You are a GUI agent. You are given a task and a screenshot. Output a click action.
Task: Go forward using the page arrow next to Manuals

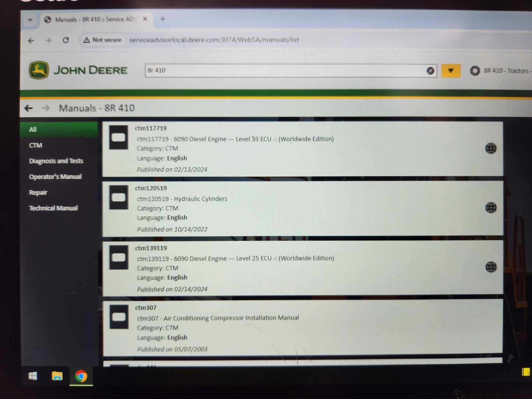point(46,108)
